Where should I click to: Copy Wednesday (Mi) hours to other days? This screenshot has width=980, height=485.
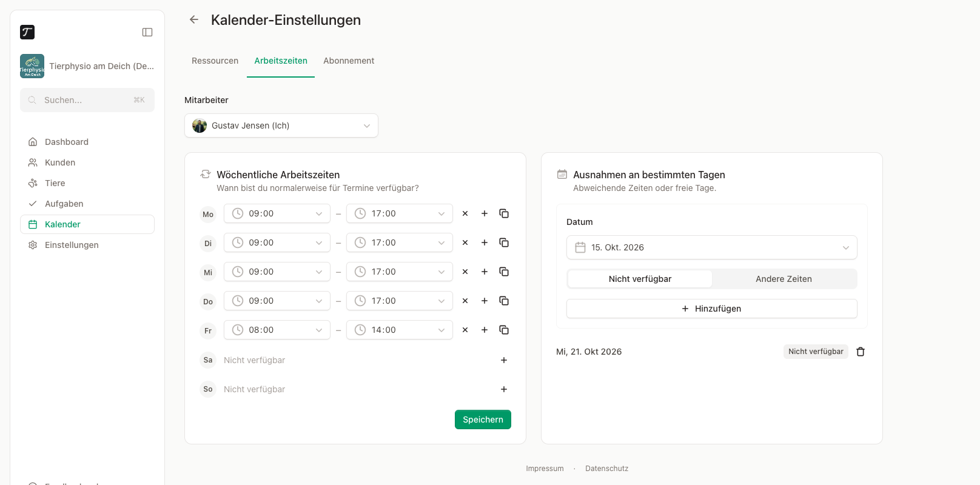[504, 272]
